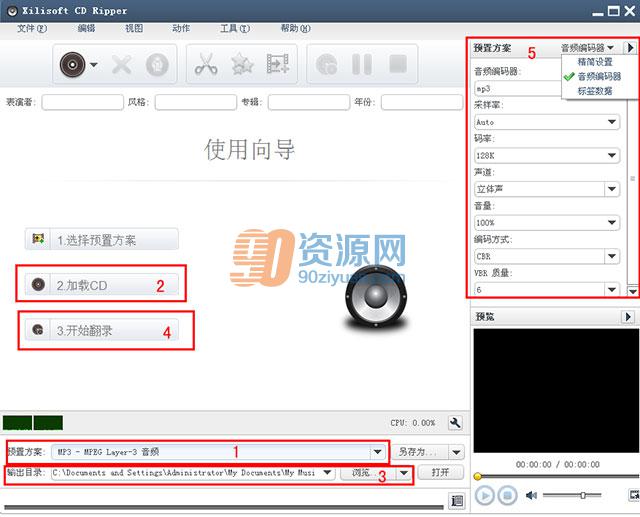Open the arrow next to 另存为
The width and height of the screenshot is (640, 517).
[x=456, y=452]
